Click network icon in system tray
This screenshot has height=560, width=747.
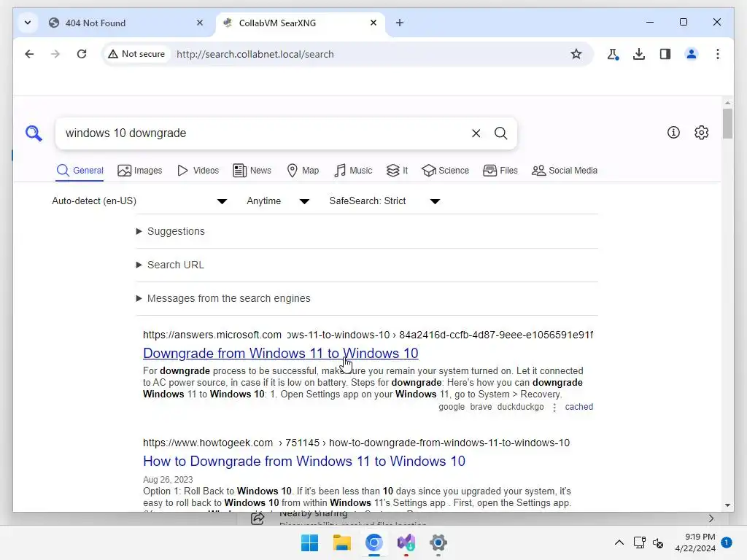coord(639,542)
